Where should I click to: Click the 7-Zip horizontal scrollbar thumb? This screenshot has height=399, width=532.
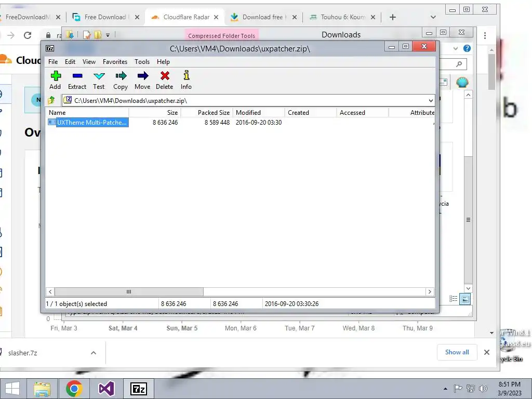pyautogui.click(x=129, y=292)
